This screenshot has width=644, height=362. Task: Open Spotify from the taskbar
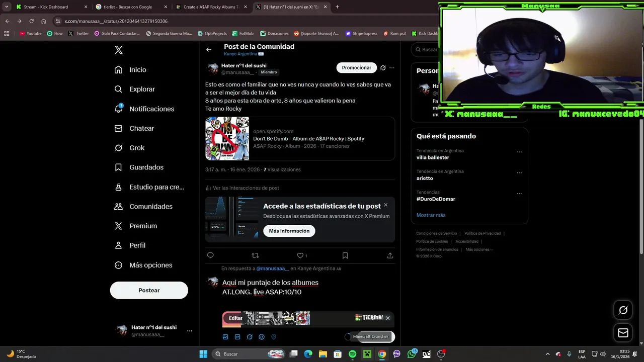pos(352,354)
